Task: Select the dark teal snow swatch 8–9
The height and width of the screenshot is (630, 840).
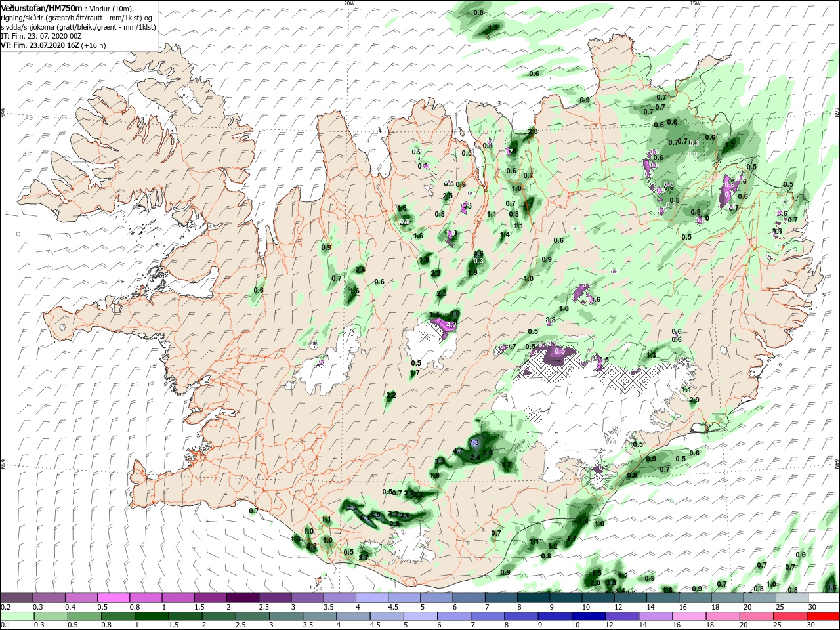Action: (x=533, y=598)
